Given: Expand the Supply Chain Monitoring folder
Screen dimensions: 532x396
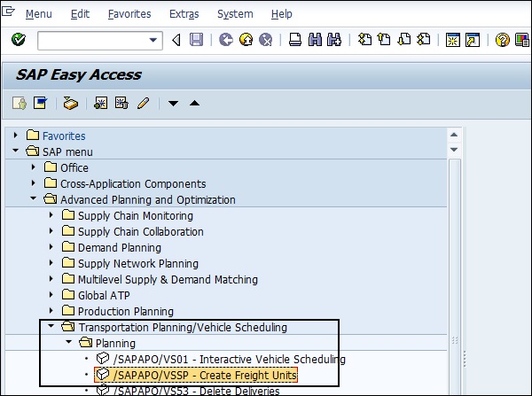Looking at the screenshot, I should tap(51, 216).
